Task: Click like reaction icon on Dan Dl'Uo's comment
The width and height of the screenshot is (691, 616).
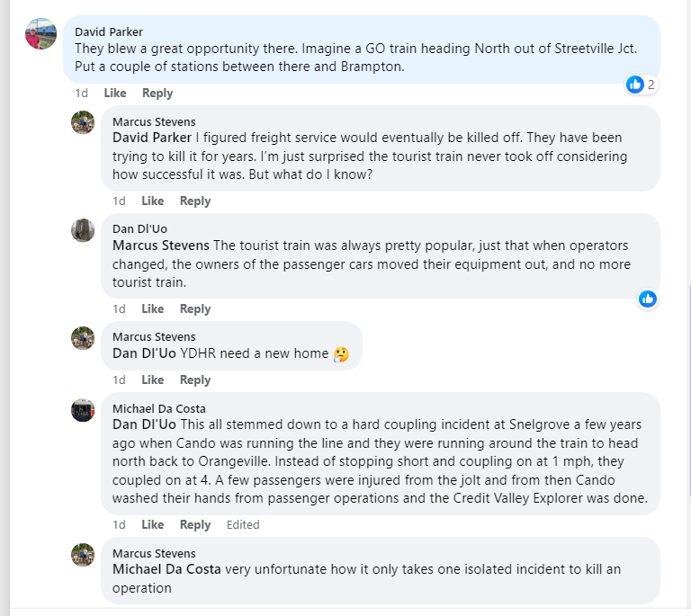Action: pyautogui.click(x=648, y=299)
